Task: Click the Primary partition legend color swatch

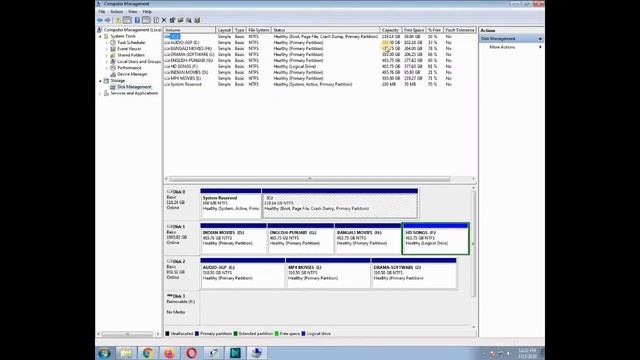Action: coord(197,334)
